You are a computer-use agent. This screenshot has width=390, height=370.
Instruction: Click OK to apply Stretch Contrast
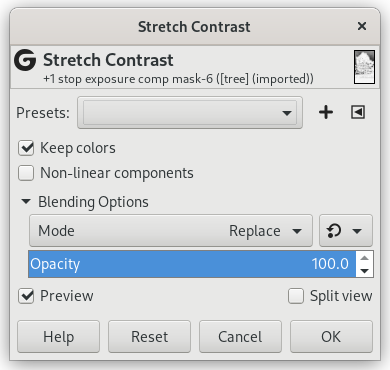[331, 337]
